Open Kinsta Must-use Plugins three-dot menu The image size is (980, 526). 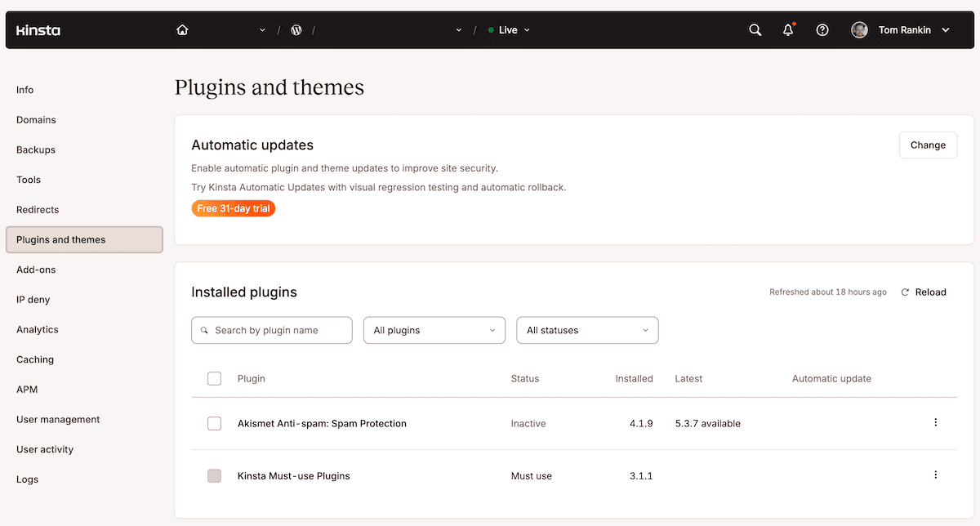click(936, 475)
